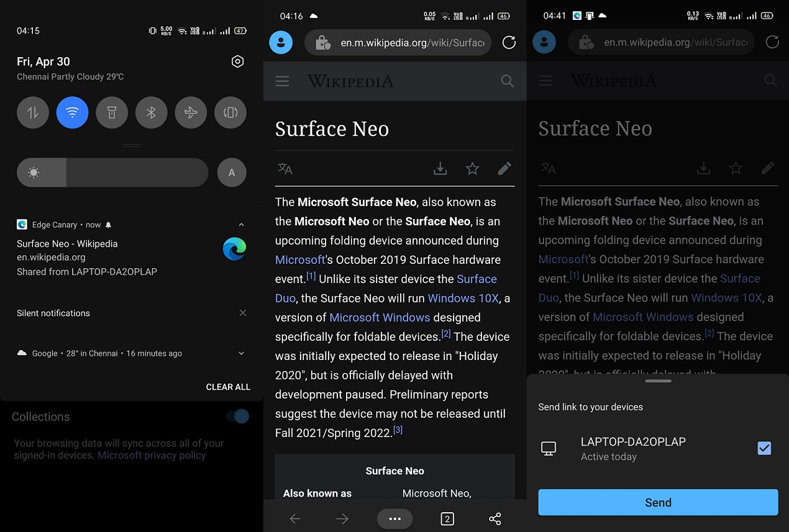Screen dimensions: 789x532
Task: Open the Edge profile avatar
Action: click(281, 42)
